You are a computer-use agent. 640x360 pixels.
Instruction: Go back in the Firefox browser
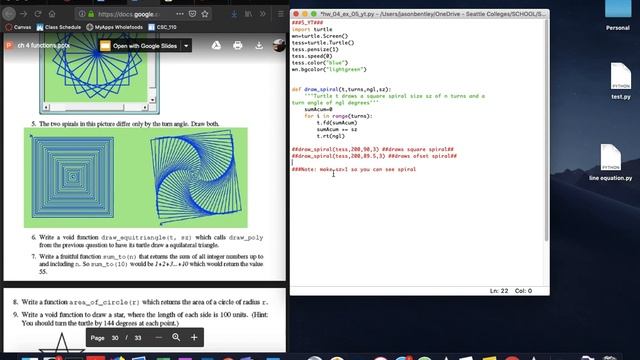tap(9, 14)
